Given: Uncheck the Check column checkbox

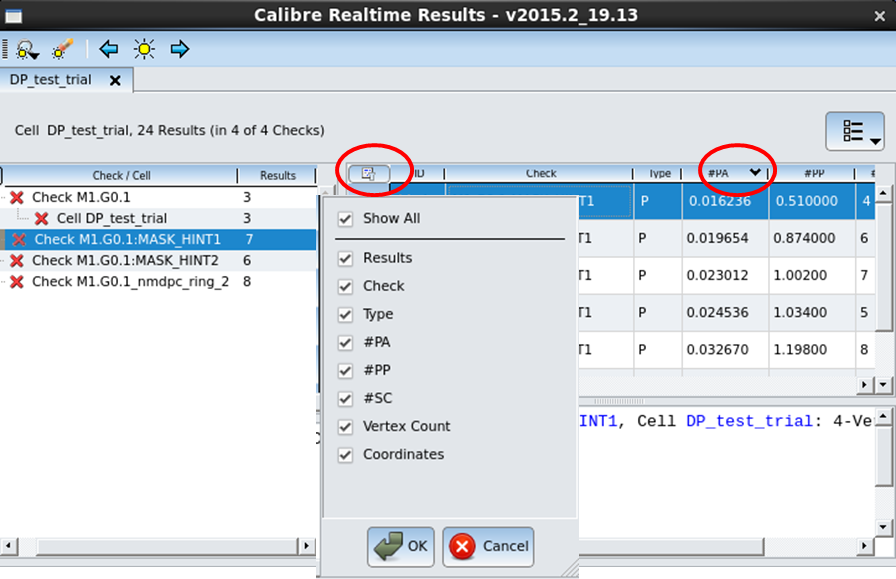Looking at the screenshot, I should click(x=345, y=286).
